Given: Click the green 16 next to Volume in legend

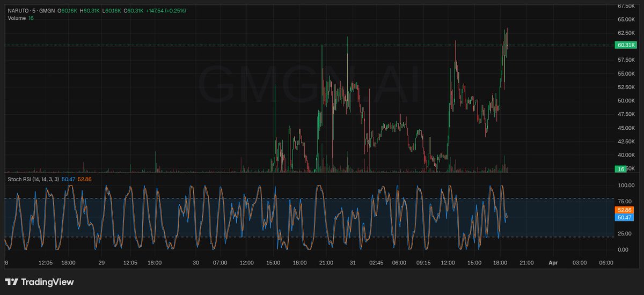Looking at the screenshot, I should (31, 18).
